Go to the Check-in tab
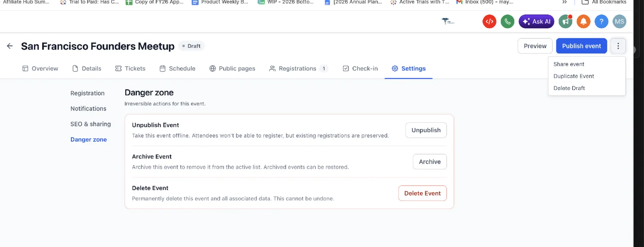This screenshot has height=247, width=644. 360,68
